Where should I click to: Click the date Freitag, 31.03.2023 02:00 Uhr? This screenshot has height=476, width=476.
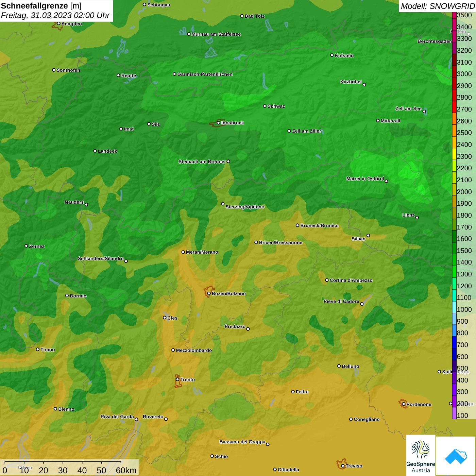pyautogui.click(x=55, y=15)
